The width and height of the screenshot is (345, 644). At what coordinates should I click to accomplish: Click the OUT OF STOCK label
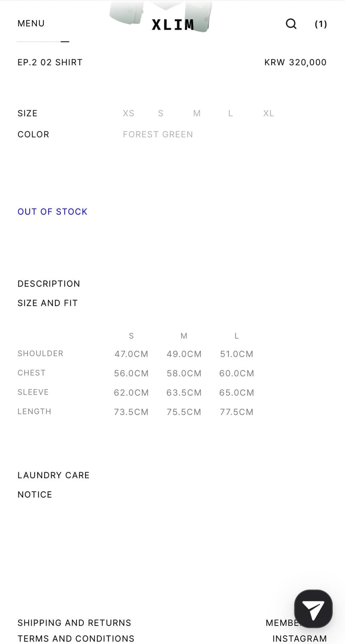52,212
